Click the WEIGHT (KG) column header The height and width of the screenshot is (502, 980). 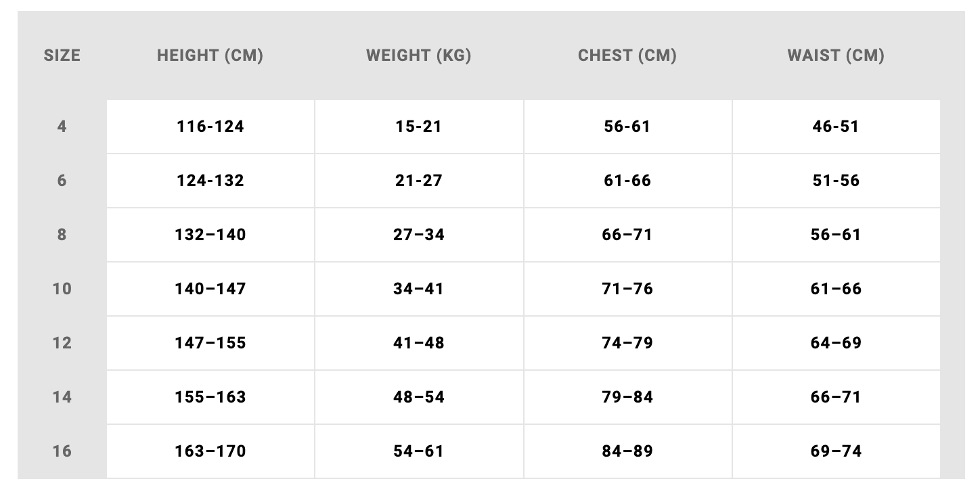(419, 55)
